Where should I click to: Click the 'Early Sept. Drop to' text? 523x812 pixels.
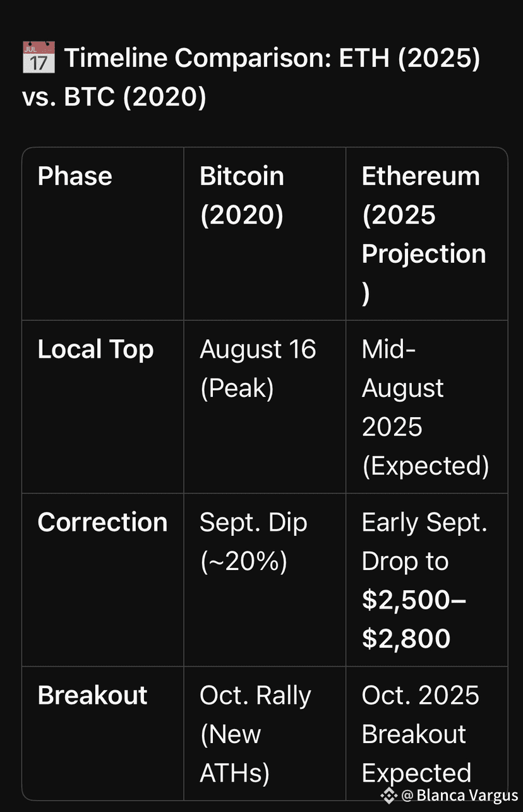(x=424, y=542)
